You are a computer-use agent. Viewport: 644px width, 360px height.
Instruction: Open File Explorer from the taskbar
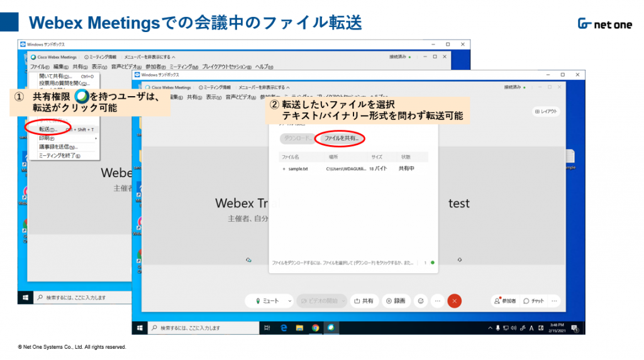coord(299,328)
